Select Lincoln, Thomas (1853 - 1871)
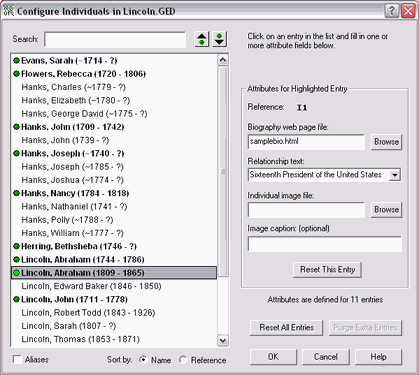The width and height of the screenshot is (419, 375). click(114, 339)
